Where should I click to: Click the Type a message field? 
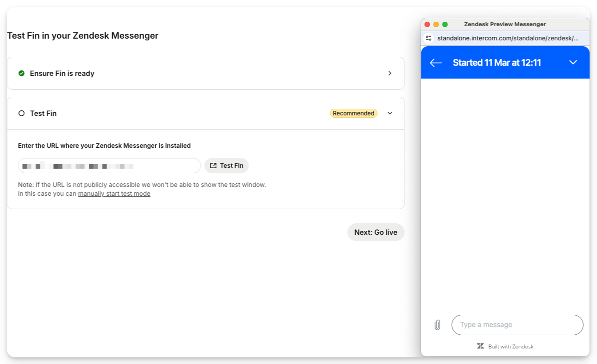tap(517, 325)
